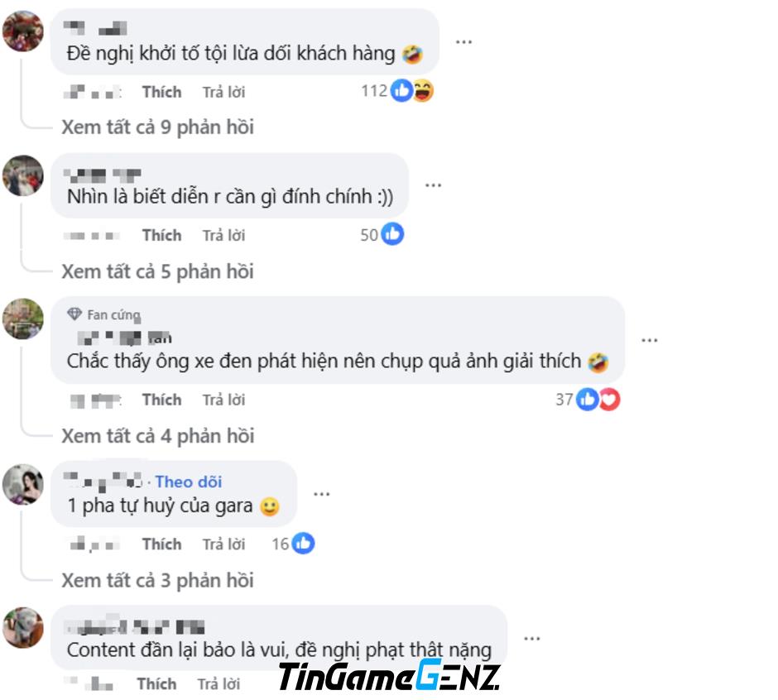This screenshot has width=778, height=700.
Task: Click like reaction icon beside 50 count
Action: pos(392,234)
